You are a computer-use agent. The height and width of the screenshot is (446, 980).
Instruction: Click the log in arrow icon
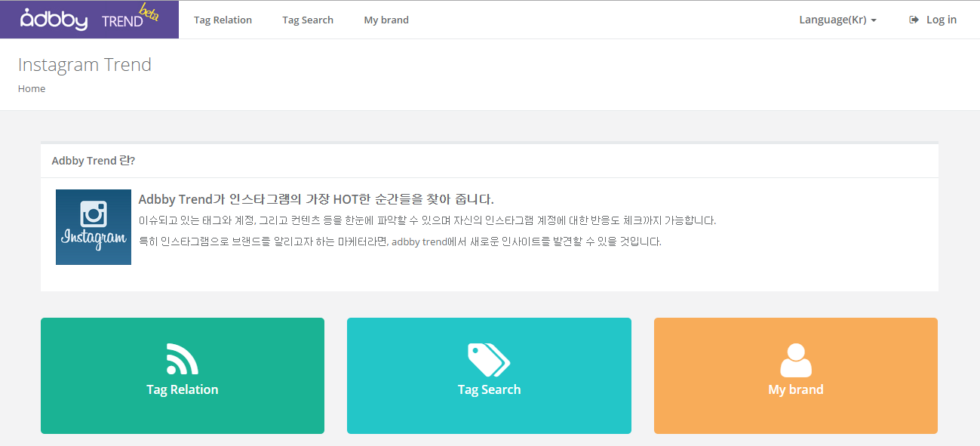914,20
